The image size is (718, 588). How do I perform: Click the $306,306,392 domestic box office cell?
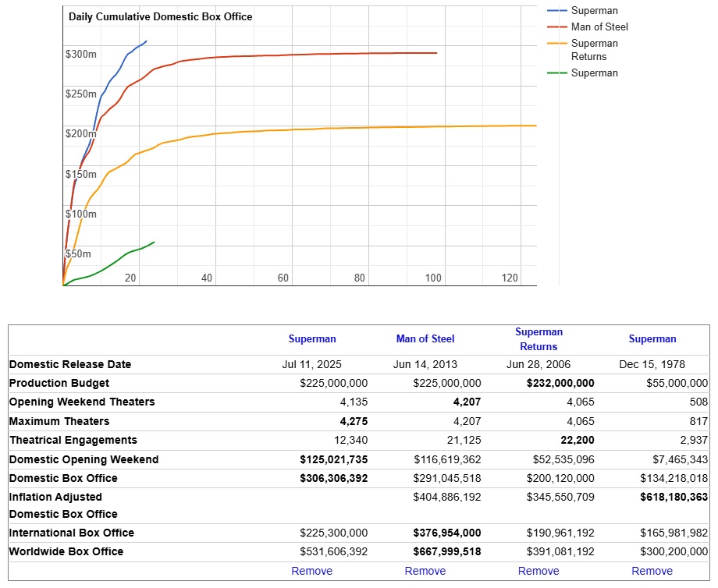pos(334,479)
